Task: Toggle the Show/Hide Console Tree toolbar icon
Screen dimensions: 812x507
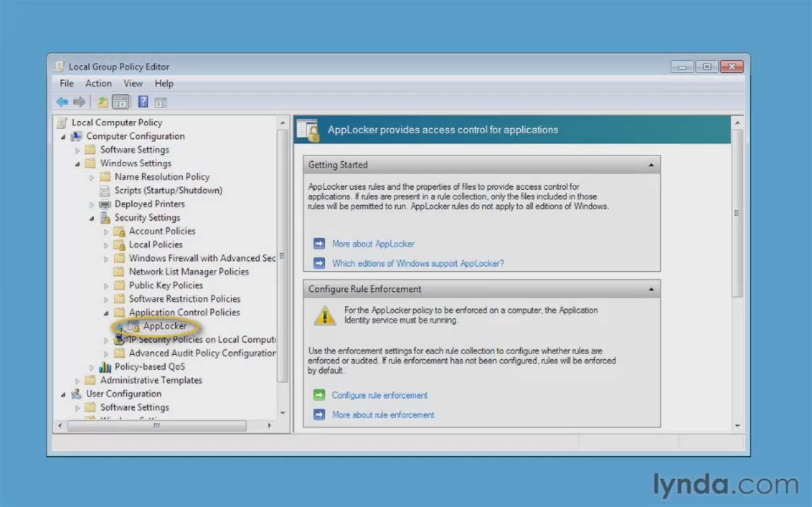Action: (x=120, y=102)
